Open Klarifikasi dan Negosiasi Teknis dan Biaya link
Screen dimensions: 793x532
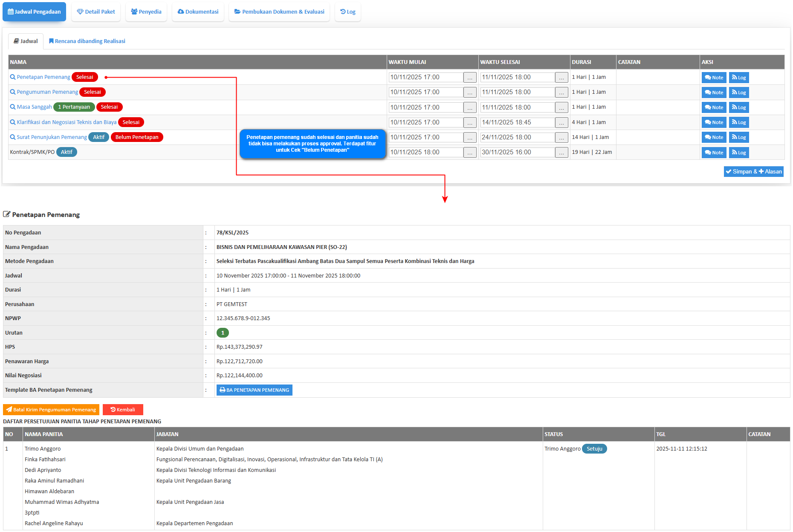[x=67, y=122]
